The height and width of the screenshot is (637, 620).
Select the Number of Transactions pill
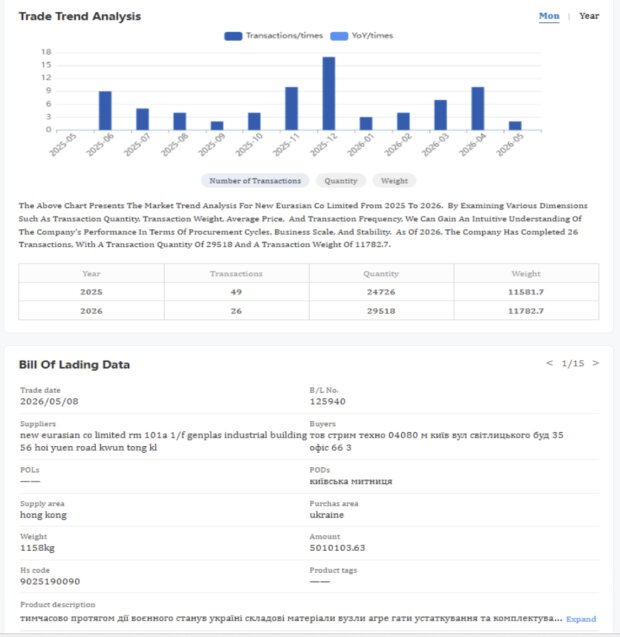tap(255, 181)
